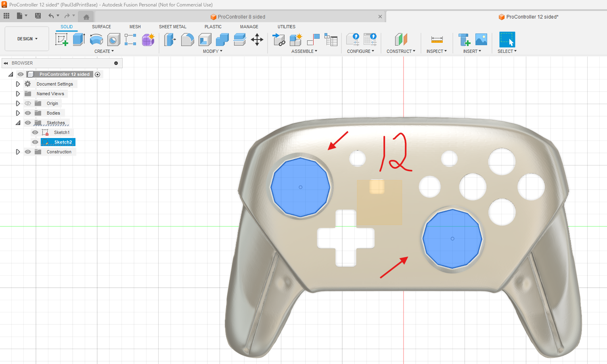Select the Offset Plane construct tool
This screenshot has width=607, height=364.
click(401, 40)
